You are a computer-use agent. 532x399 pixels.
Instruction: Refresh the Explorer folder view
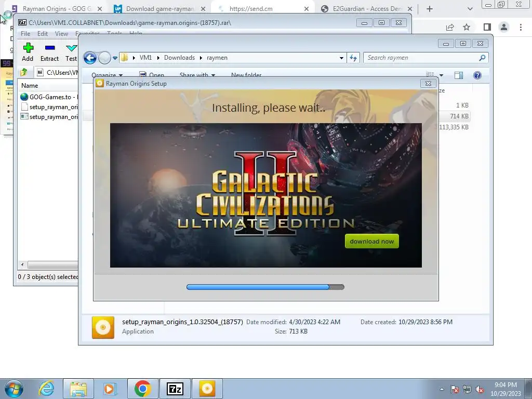coord(353,58)
